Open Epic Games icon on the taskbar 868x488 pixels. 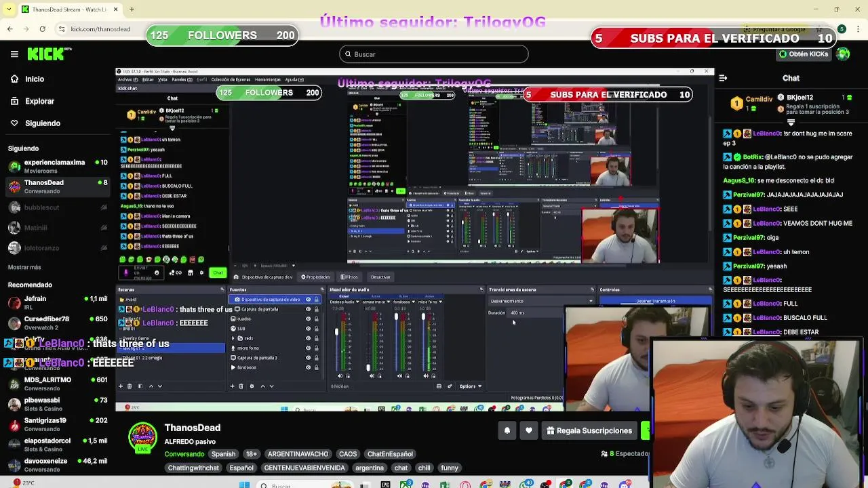pos(385,485)
